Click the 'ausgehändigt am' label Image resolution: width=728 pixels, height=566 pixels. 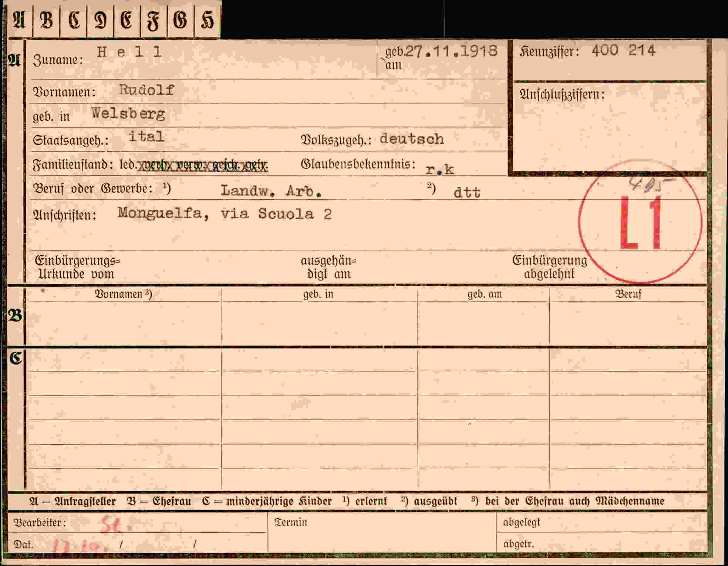tap(329, 267)
